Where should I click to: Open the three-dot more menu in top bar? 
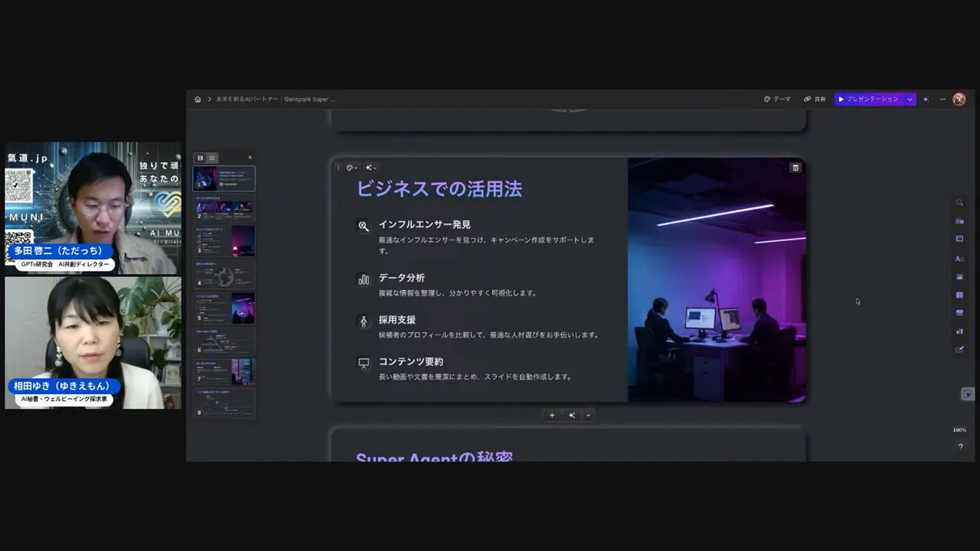(x=942, y=99)
